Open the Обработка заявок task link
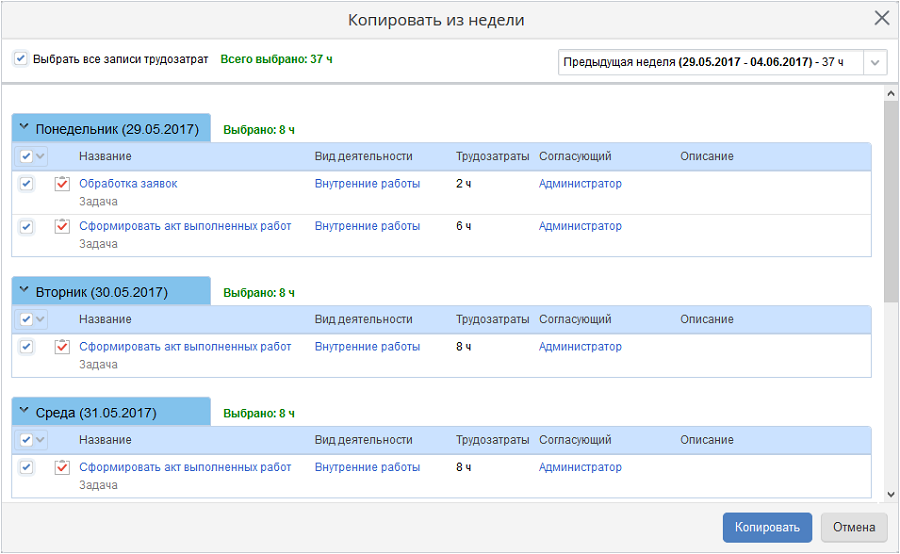Viewport: 900px width, 554px height. pos(128,184)
